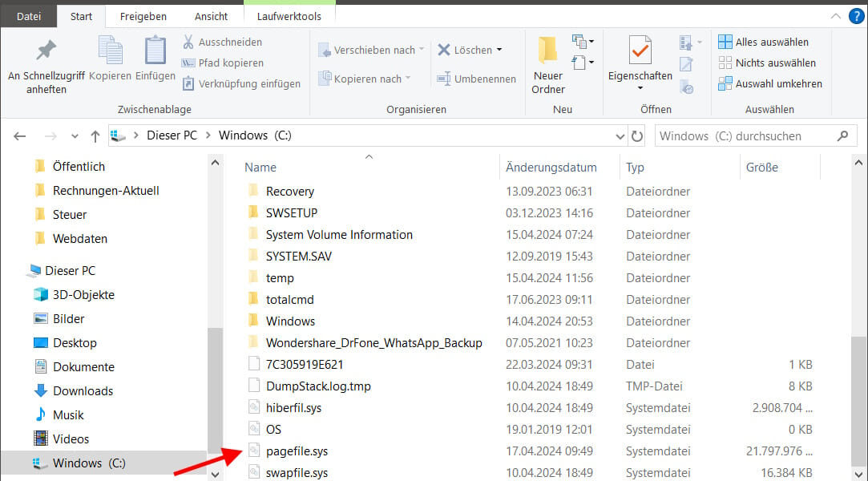Select the hiberfil.sys file icon
Viewport: 868px width, 481px height.
(254, 407)
